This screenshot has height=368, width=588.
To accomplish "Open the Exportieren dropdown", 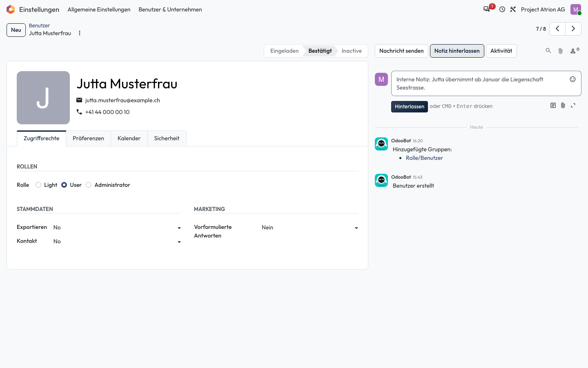I will [x=117, y=227].
